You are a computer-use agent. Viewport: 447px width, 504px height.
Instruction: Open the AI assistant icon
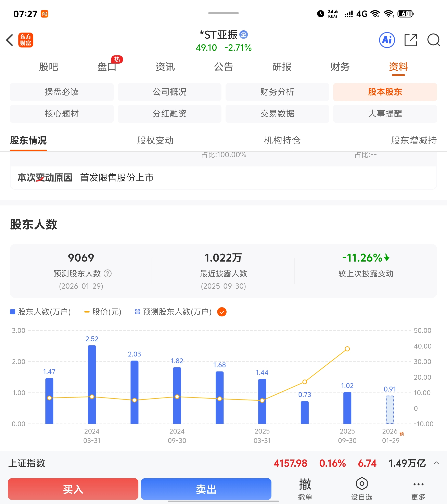(x=387, y=40)
